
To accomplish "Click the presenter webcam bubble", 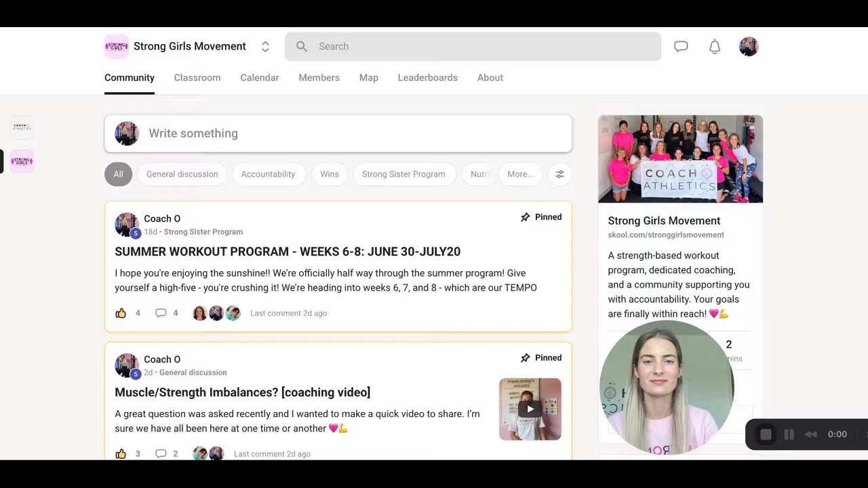I will click(x=667, y=387).
